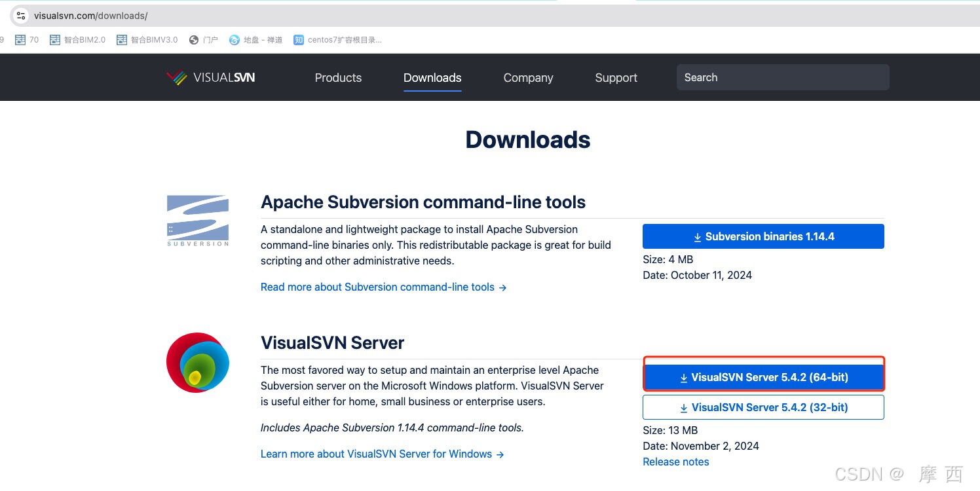Open the Products menu
The height and width of the screenshot is (491, 980).
point(338,77)
